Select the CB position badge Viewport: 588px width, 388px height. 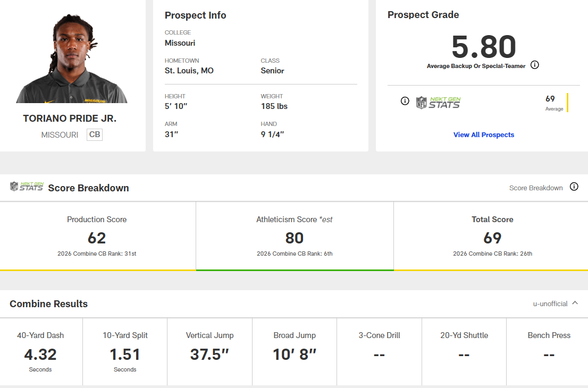[x=95, y=134]
